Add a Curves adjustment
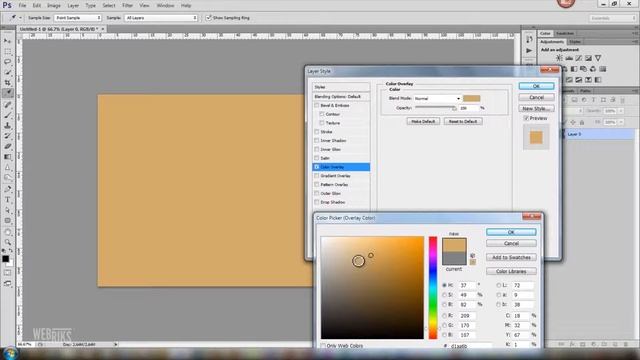 579,58
